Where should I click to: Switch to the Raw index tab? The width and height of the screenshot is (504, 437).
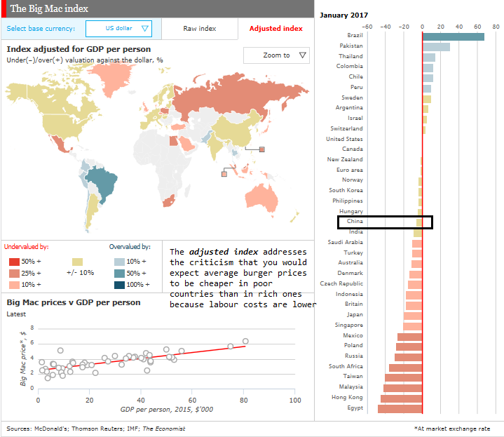pyautogui.click(x=200, y=29)
